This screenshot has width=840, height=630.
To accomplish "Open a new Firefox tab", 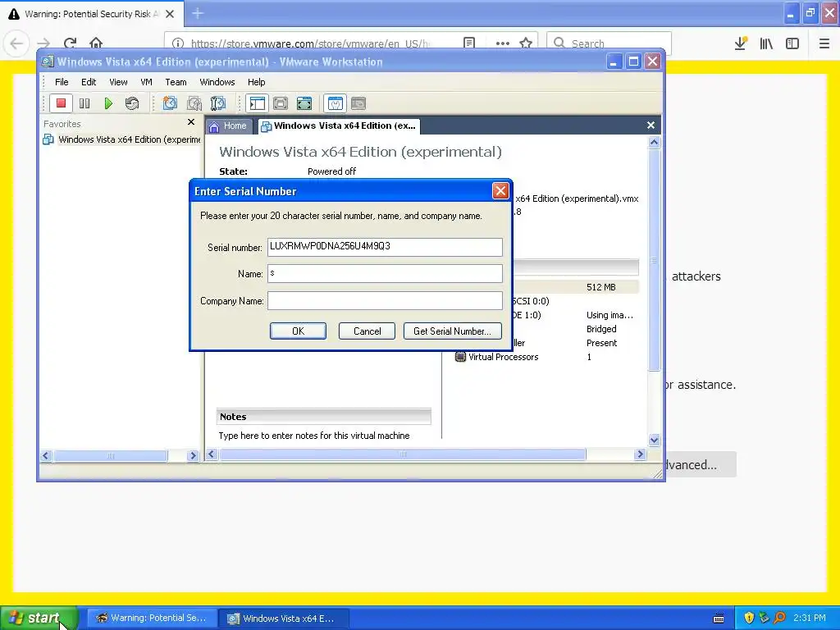I will coord(198,13).
